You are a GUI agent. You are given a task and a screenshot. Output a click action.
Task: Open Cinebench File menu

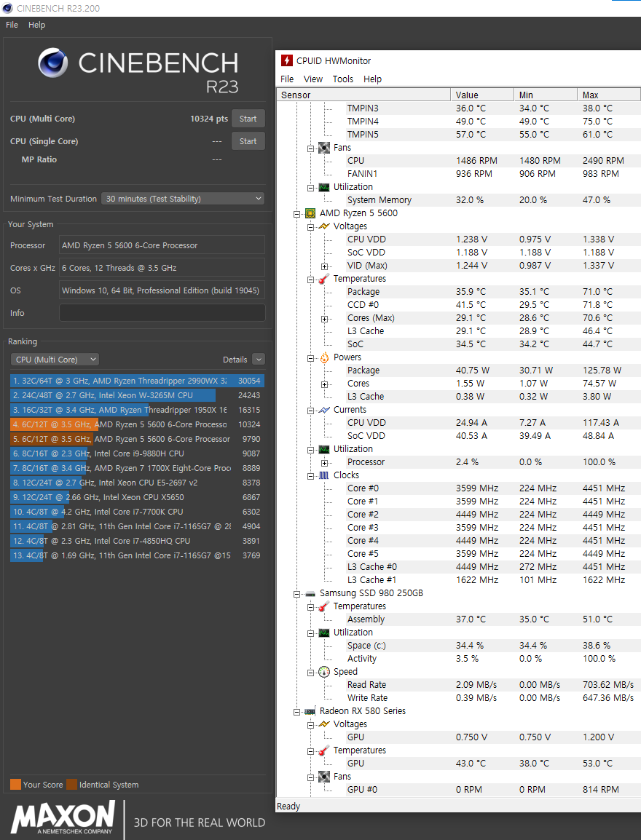(12, 25)
